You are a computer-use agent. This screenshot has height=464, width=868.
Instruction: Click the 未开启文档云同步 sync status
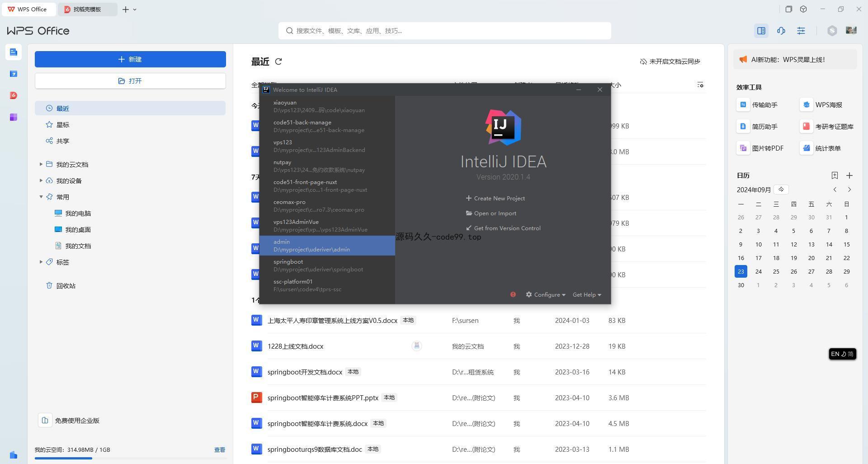(x=670, y=62)
